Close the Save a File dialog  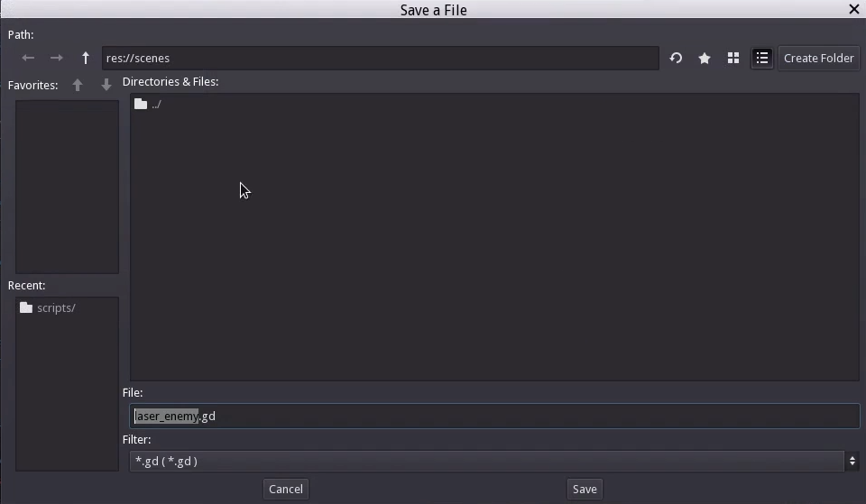pos(854,9)
